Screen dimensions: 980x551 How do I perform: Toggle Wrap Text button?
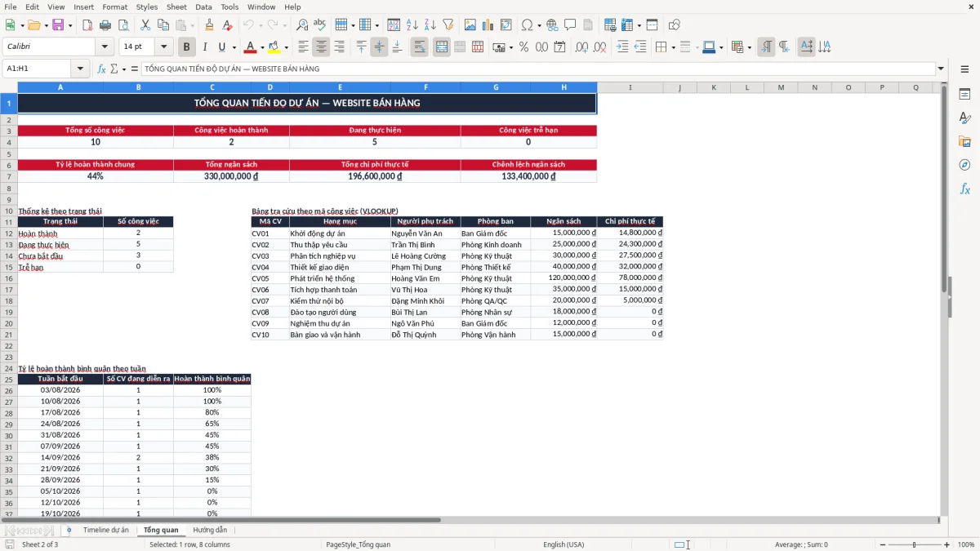(419, 47)
